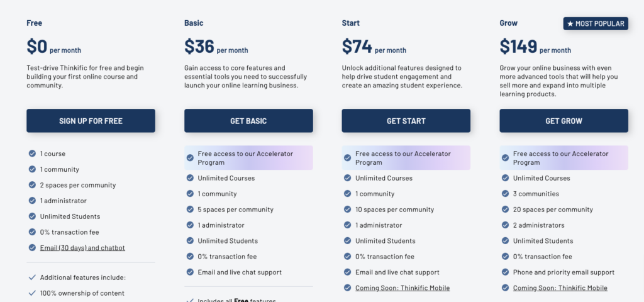Image resolution: width=644 pixels, height=302 pixels.
Task: Click the GET START button
Action: 406,121
